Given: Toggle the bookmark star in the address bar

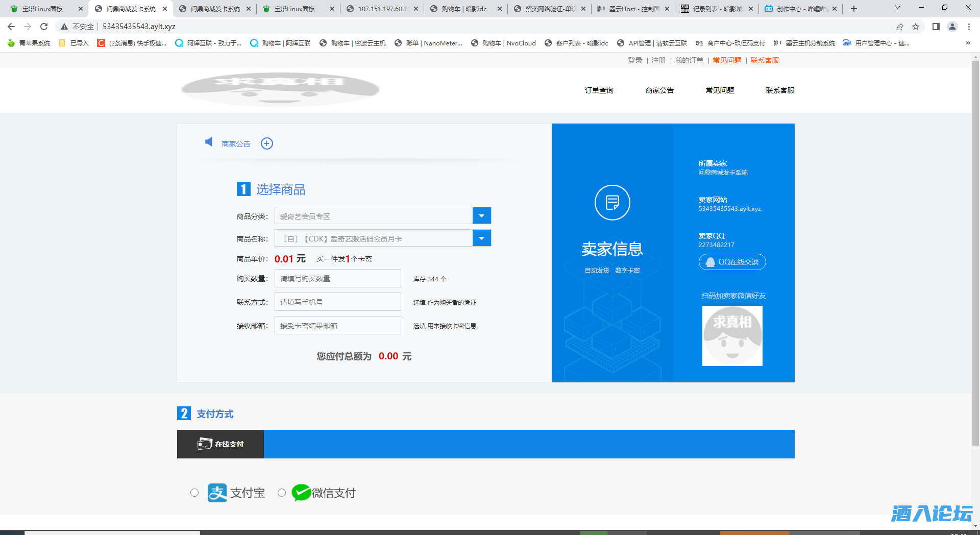Looking at the screenshot, I should point(916,26).
